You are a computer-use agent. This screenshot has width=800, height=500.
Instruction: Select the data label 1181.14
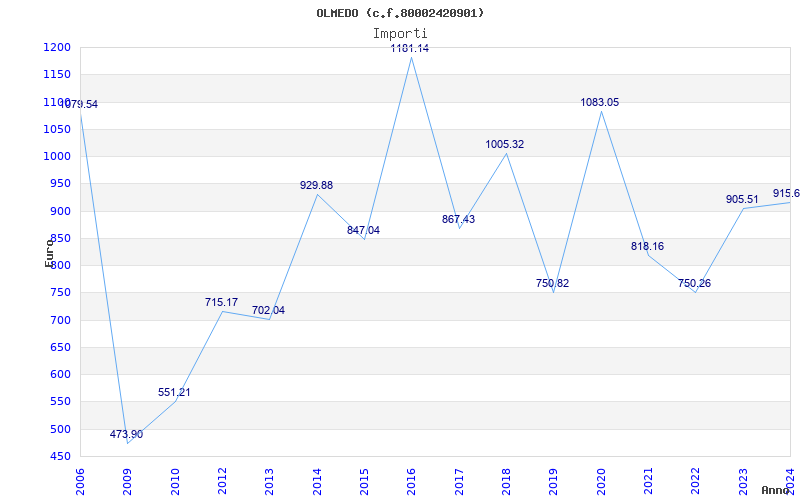click(x=410, y=48)
